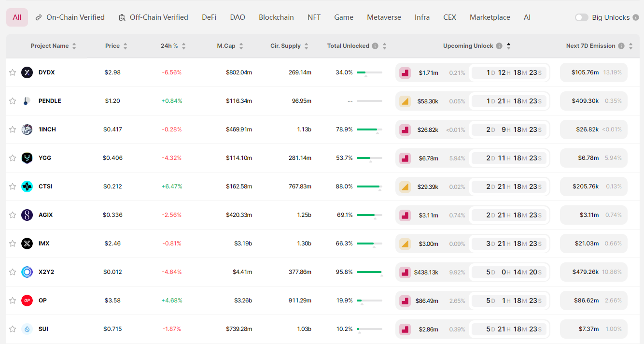Image resolution: width=644 pixels, height=344 pixels.
Task: Click the OP token logo
Action: pyautogui.click(x=27, y=301)
